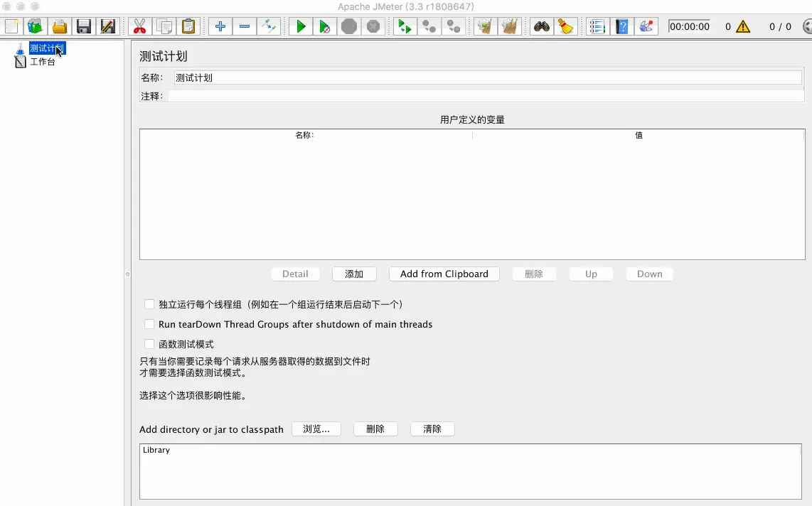Click 添加 to add a variable
This screenshot has width=812, height=506.
(354, 274)
